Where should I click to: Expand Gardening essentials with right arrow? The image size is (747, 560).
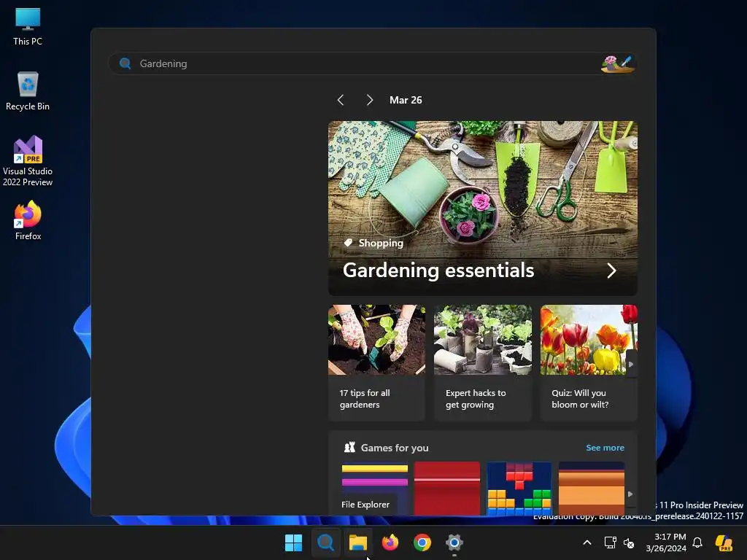coord(612,271)
